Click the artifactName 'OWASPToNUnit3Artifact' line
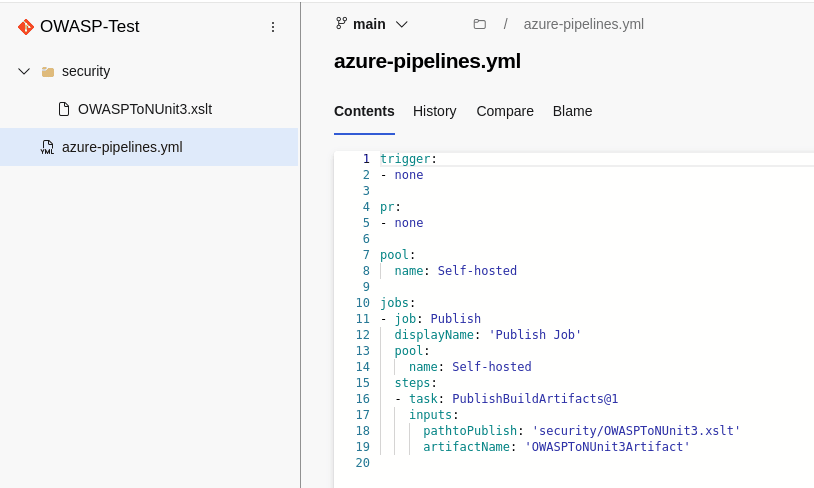This screenshot has width=814, height=488. tap(556, 447)
